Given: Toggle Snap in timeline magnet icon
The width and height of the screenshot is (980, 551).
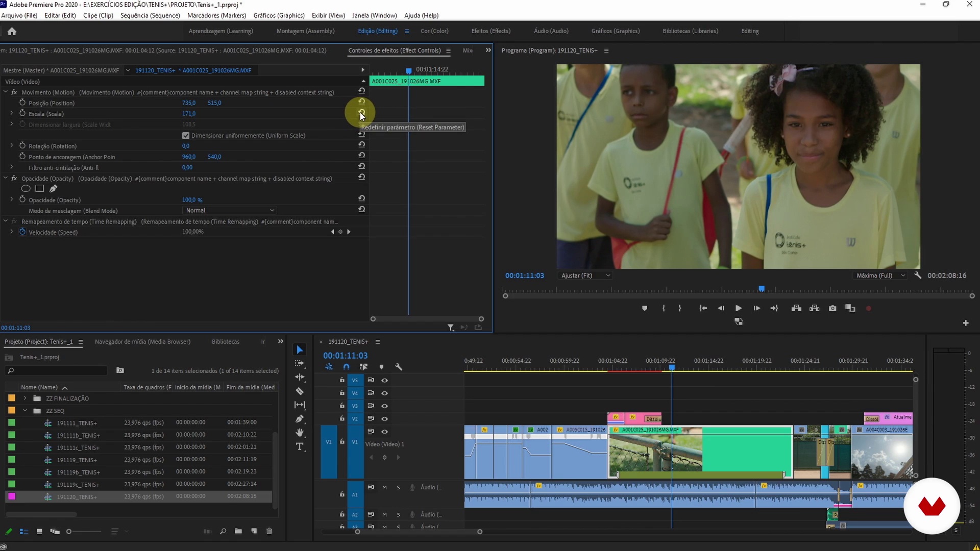Looking at the screenshot, I should coord(347,367).
